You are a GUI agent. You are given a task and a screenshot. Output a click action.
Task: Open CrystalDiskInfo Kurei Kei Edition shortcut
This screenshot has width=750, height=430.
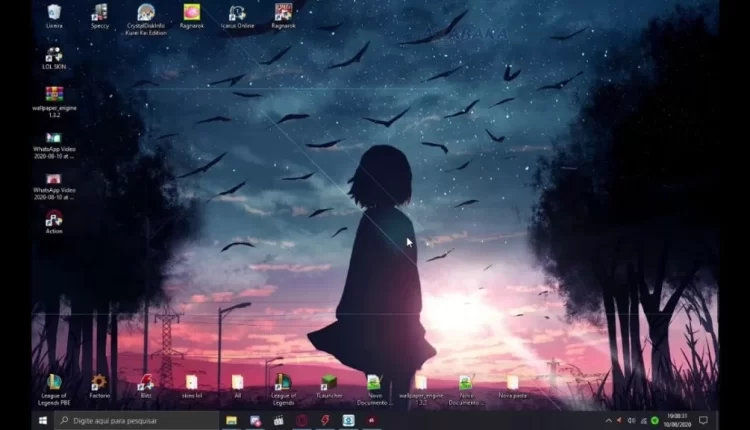pos(146,20)
